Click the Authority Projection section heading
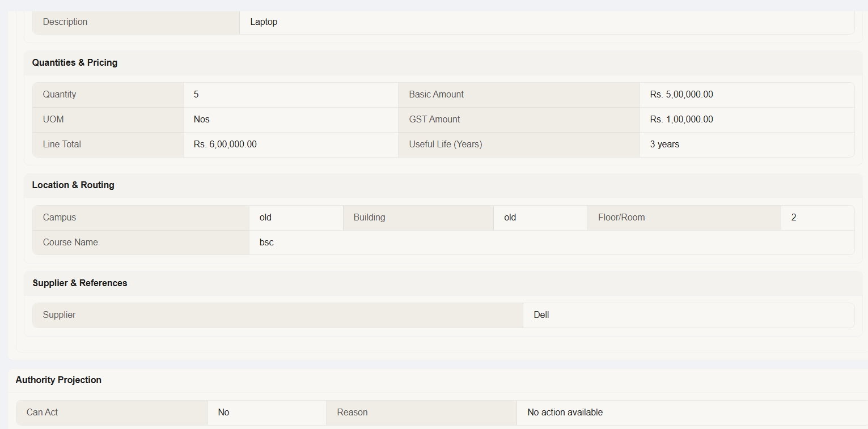The width and height of the screenshot is (868, 429). [x=58, y=380]
